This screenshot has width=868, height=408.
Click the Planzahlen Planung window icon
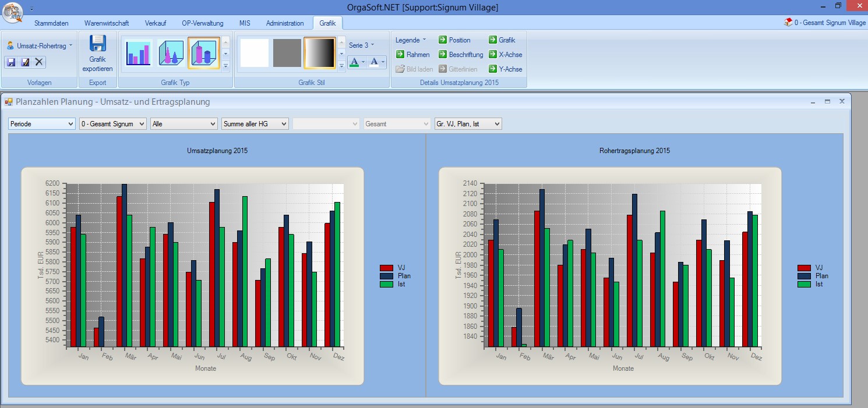(x=9, y=102)
